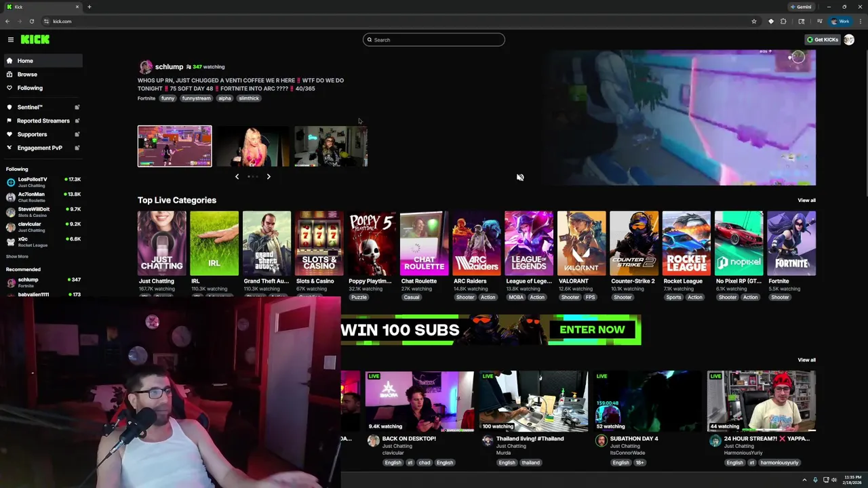
Task: Select the third featured stream thumbnail
Action: [331, 146]
